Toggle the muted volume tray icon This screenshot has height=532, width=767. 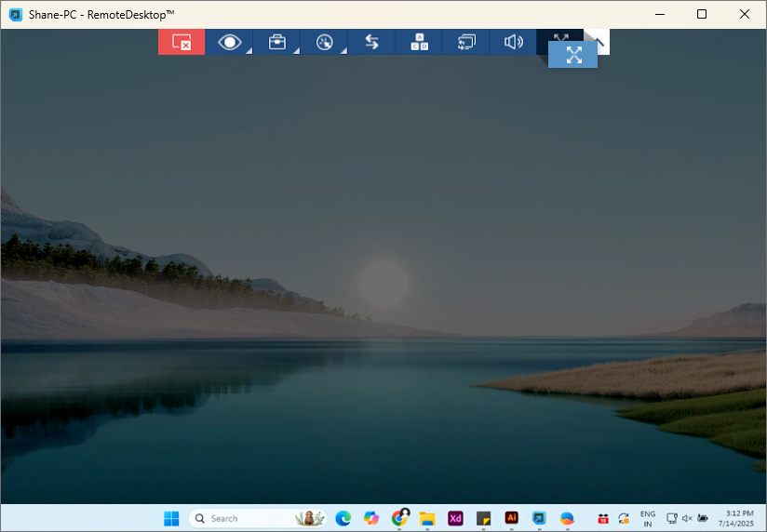[687, 518]
